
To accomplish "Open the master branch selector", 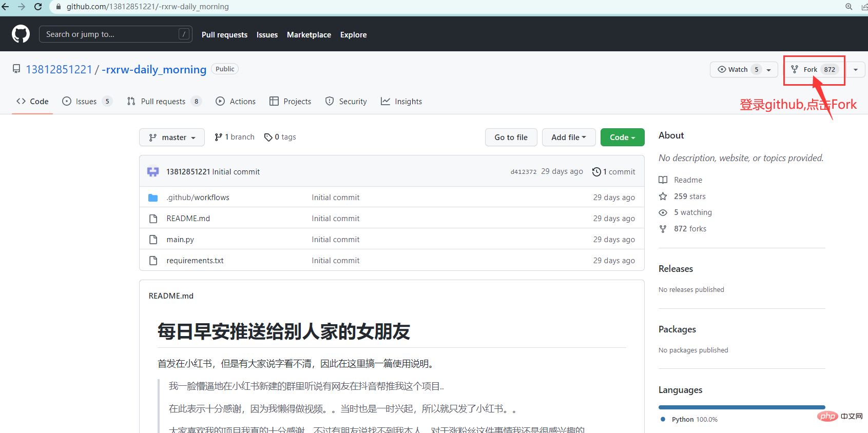I will 172,137.
